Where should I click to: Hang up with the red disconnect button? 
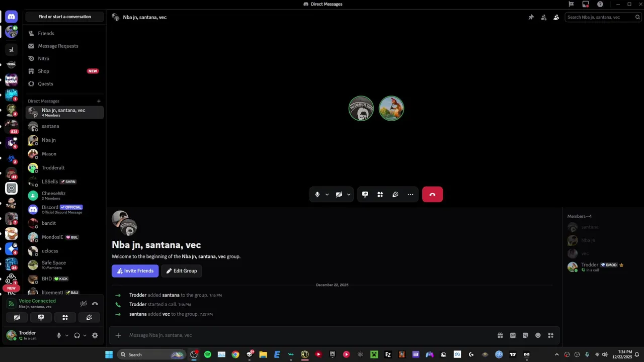[x=432, y=195]
